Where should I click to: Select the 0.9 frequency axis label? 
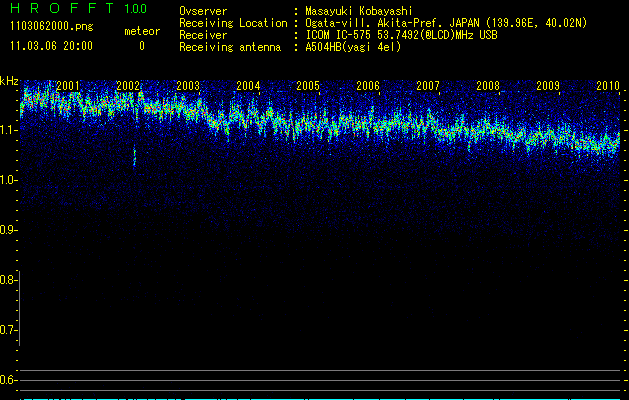(9, 229)
